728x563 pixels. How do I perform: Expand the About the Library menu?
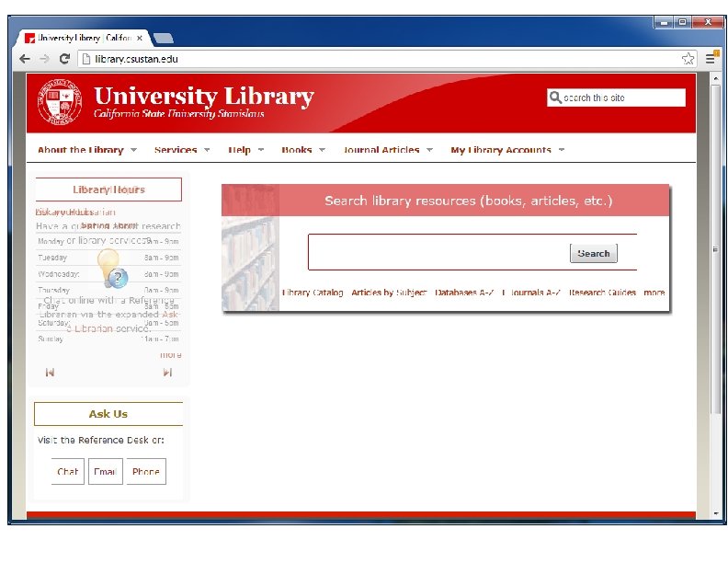coord(87,150)
